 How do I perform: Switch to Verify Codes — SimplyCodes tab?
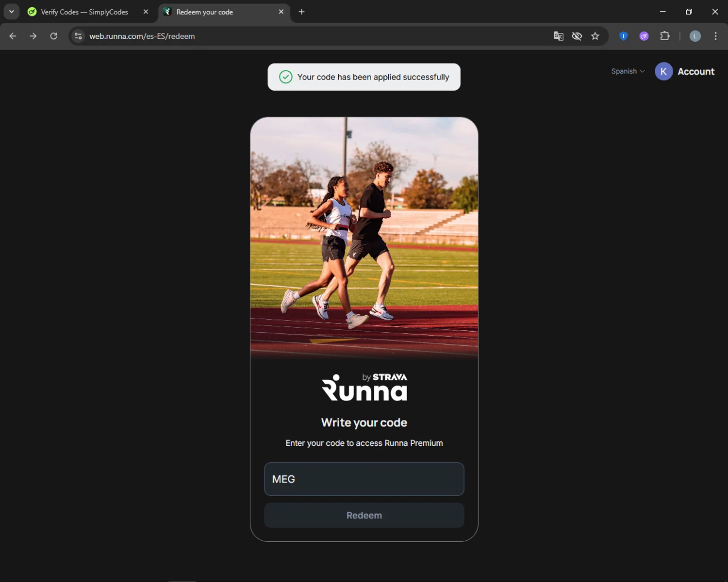click(84, 12)
